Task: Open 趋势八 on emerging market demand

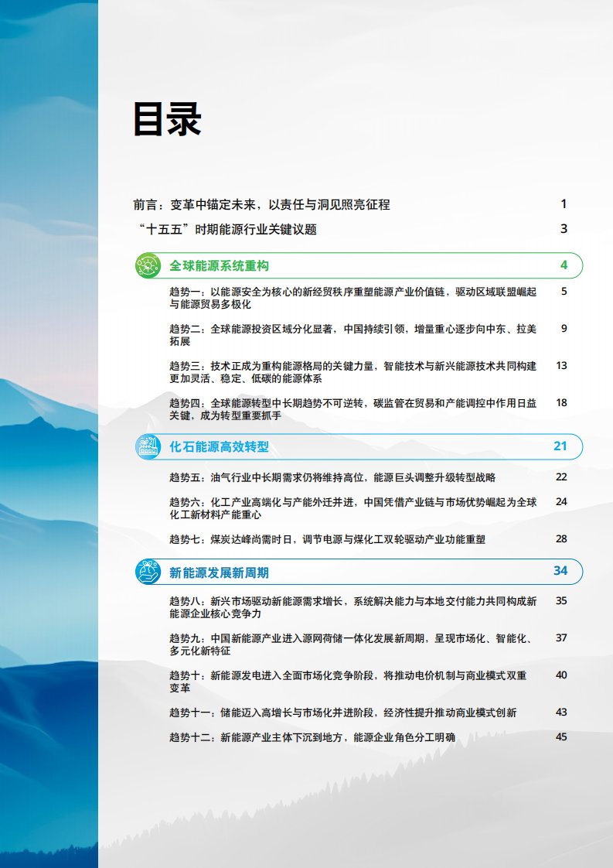Action: [x=352, y=607]
